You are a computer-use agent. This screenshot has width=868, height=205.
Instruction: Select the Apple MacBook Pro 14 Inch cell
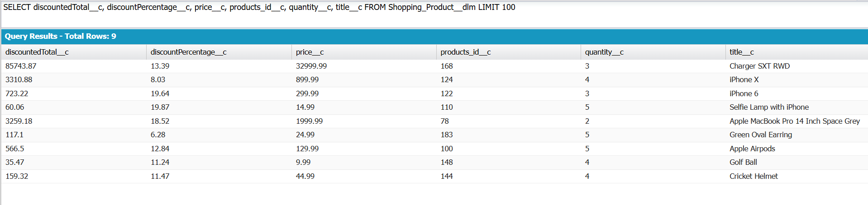click(x=794, y=121)
